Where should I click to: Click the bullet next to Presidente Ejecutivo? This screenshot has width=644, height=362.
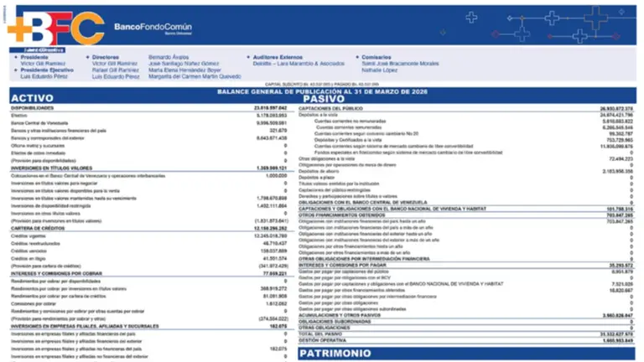point(15,70)
